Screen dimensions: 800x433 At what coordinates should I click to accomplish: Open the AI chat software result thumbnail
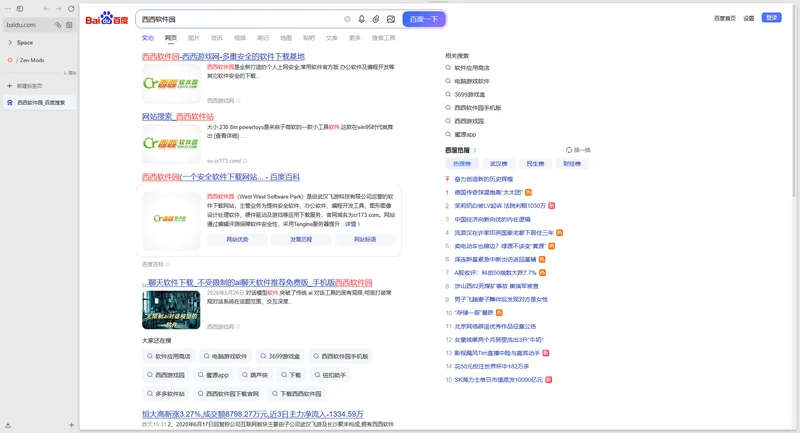point(171,310)
